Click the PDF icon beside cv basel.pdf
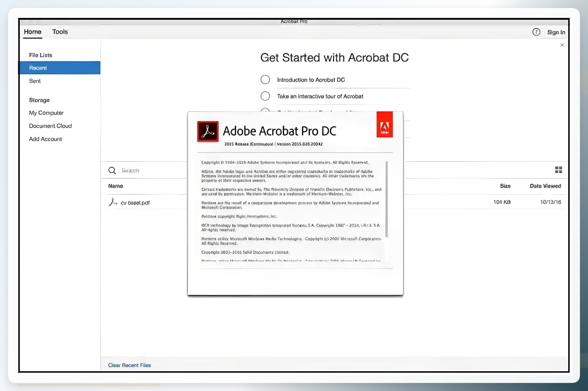 (113, 203)
